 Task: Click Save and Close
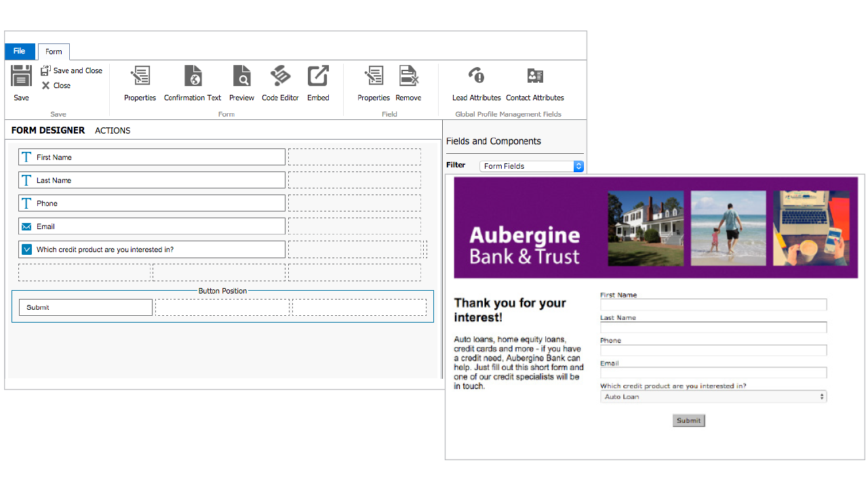click(72, 70)
